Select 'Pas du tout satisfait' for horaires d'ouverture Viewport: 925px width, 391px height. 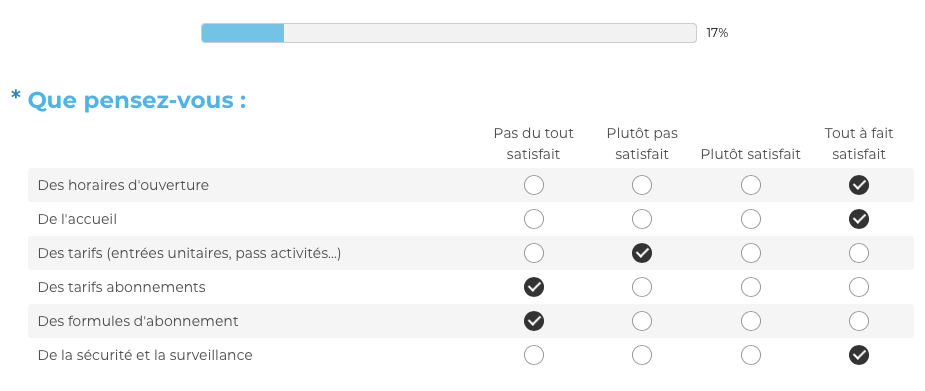(534, 185)
